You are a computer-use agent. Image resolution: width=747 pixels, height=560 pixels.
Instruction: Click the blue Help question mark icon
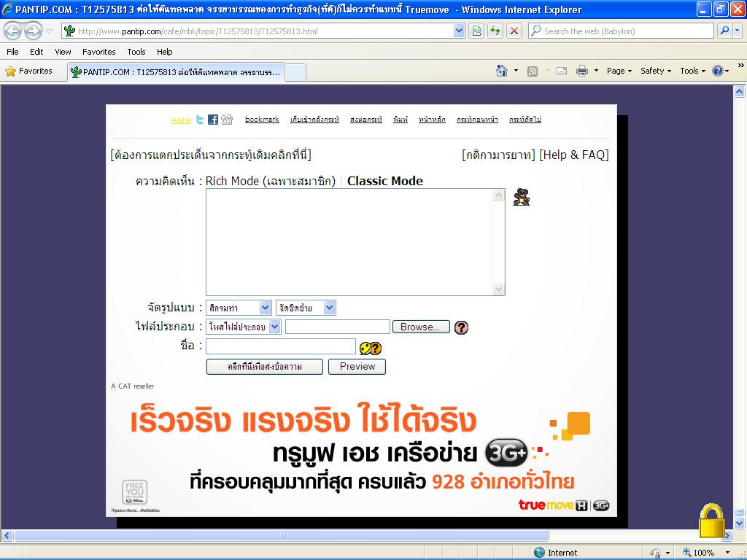718,71
